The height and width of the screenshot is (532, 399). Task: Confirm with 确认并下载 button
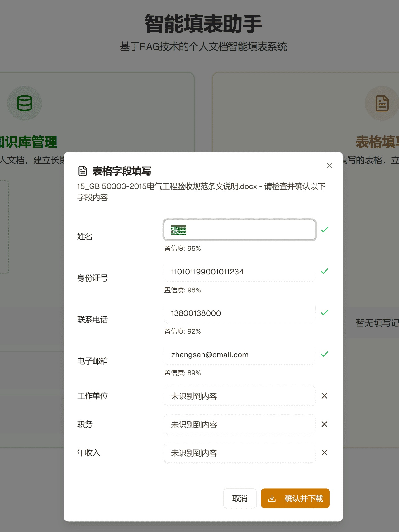(295, 498)
